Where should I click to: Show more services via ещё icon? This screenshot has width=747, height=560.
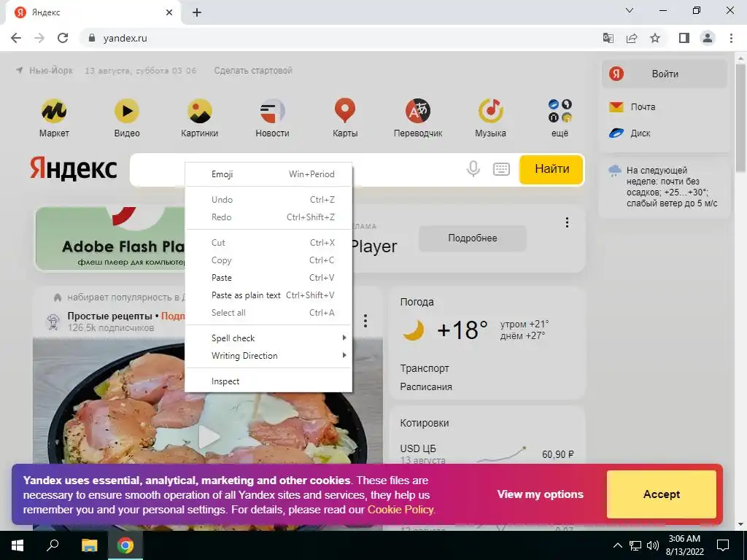(x=560, y=117)
